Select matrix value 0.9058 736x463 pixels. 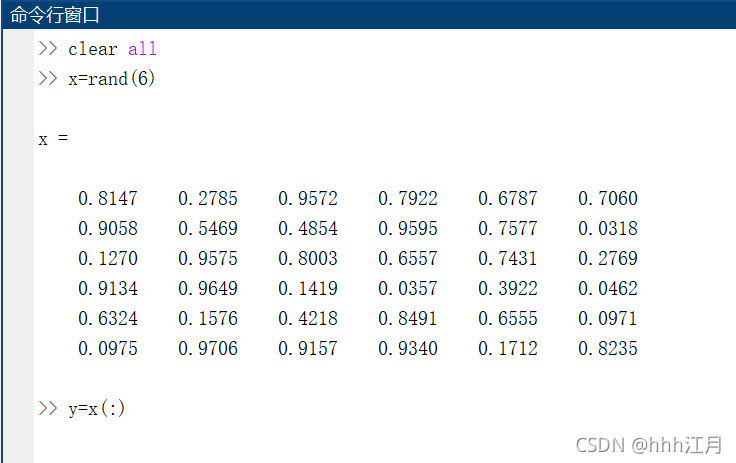pyautogui.click(x=108, y=228)
